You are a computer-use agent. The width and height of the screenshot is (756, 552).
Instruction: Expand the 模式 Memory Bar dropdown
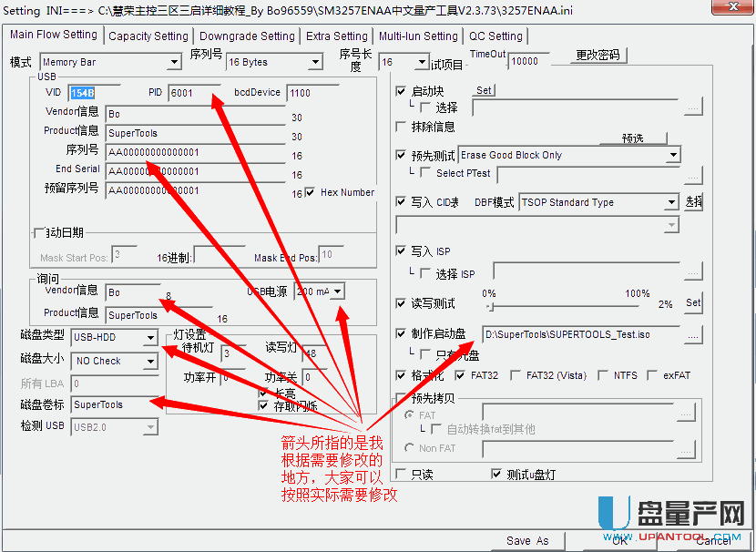(174, 63)
